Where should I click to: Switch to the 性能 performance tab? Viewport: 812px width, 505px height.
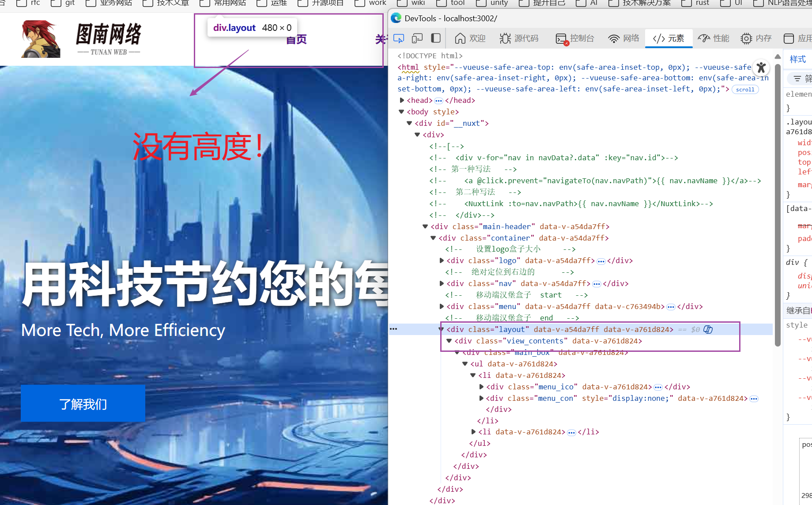(x=714, y=38)
